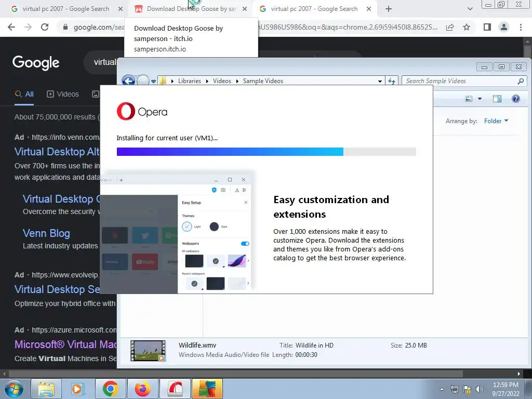Open the Windows Start menu

pos(14,389)
